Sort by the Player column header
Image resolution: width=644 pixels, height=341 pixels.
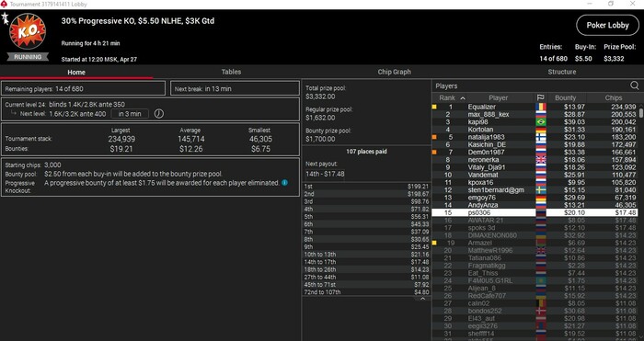click(499, 98)
